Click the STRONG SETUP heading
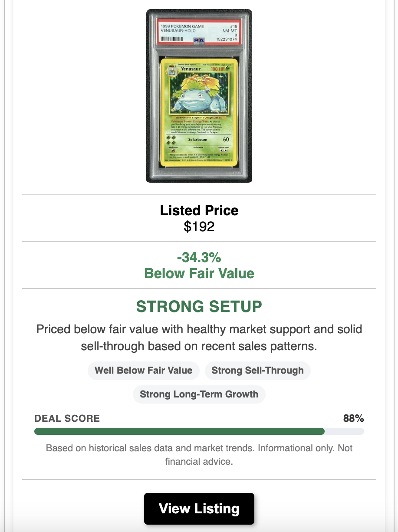This screenshot has width=398, height=532. [x=199, y=307]
